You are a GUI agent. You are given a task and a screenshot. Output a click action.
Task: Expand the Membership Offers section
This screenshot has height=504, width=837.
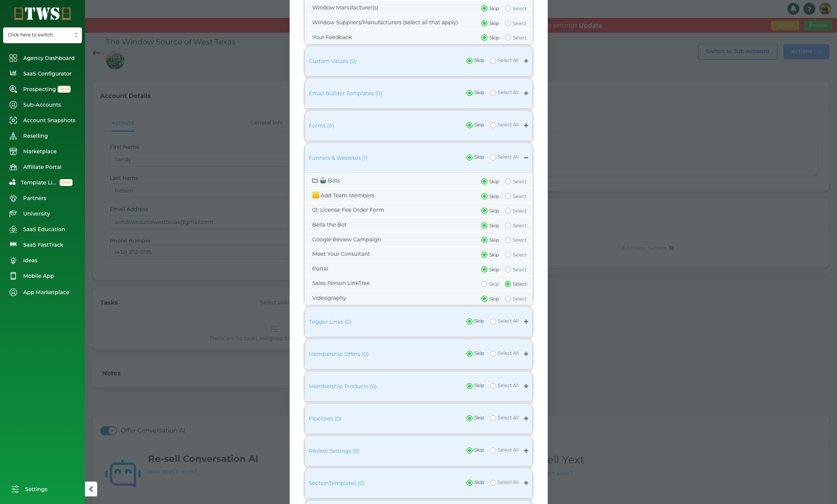[526, 354]
